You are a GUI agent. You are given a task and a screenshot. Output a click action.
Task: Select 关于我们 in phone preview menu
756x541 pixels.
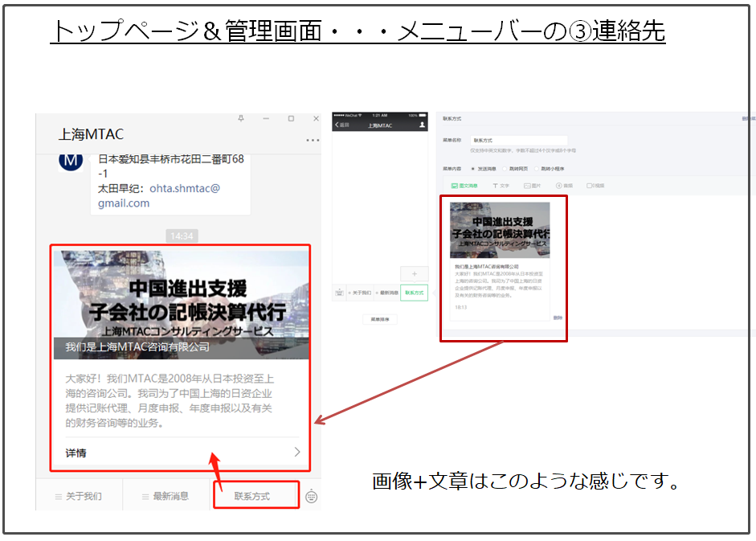coord(360,293)
